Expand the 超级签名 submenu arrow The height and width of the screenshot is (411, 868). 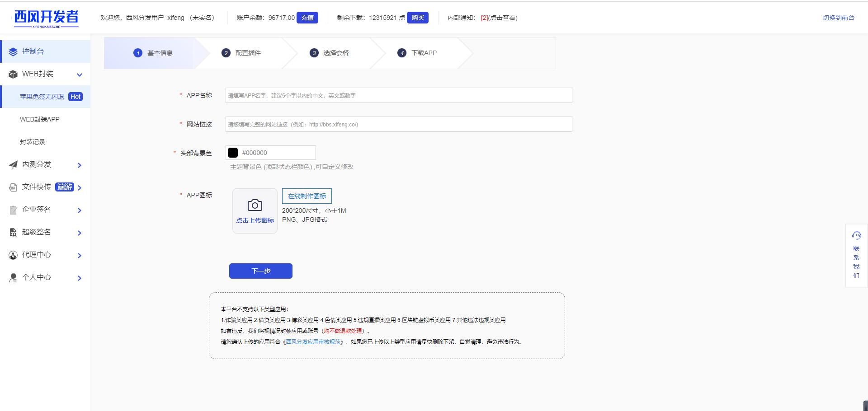(80, 233)
